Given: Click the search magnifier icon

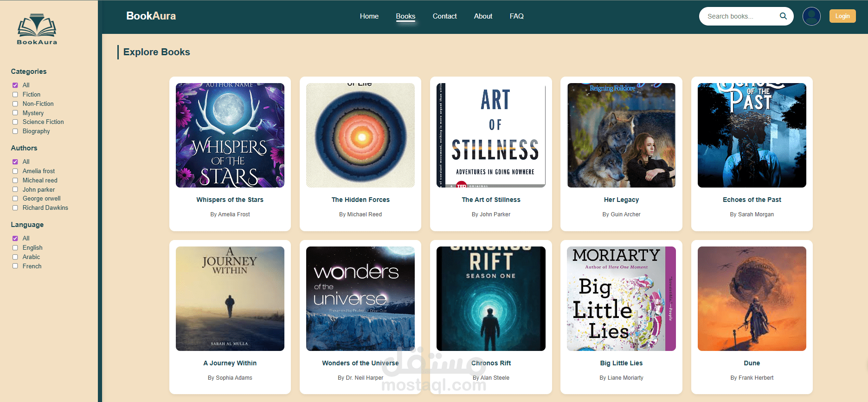Looking at the screenshot, I should coord(783,16).
